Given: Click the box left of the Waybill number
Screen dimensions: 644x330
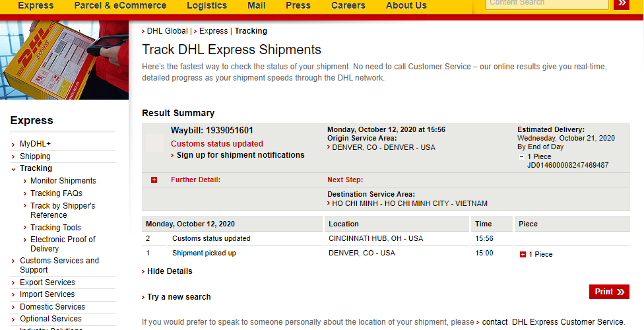Looking at the screenshot, I should tap(154, 143).
